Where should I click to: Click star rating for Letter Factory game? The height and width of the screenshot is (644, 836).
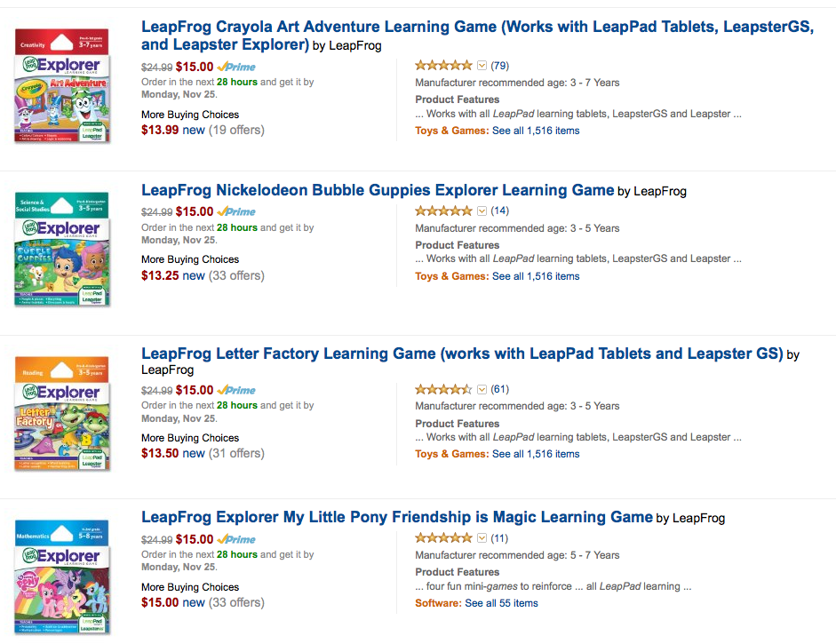[443, 389]
